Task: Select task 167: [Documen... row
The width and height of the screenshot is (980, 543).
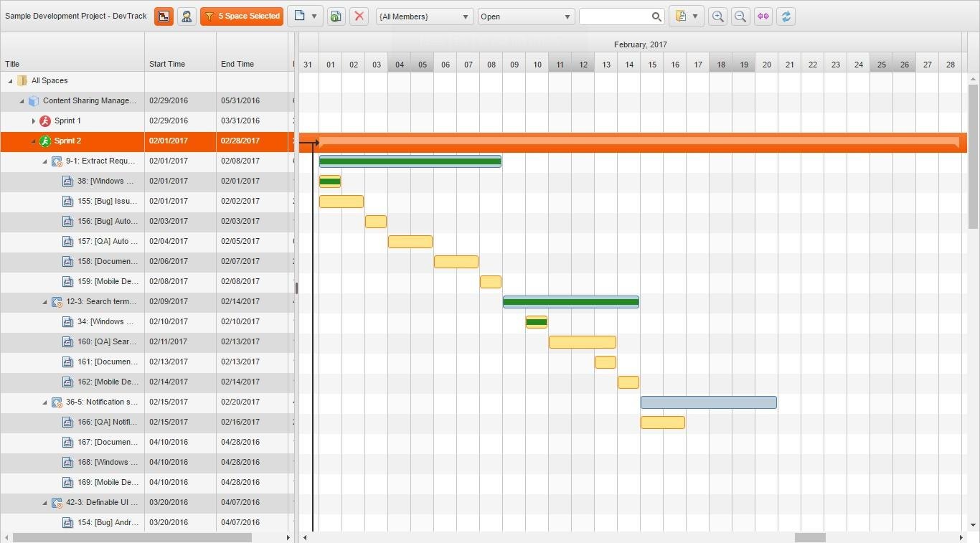Action: 147,443
